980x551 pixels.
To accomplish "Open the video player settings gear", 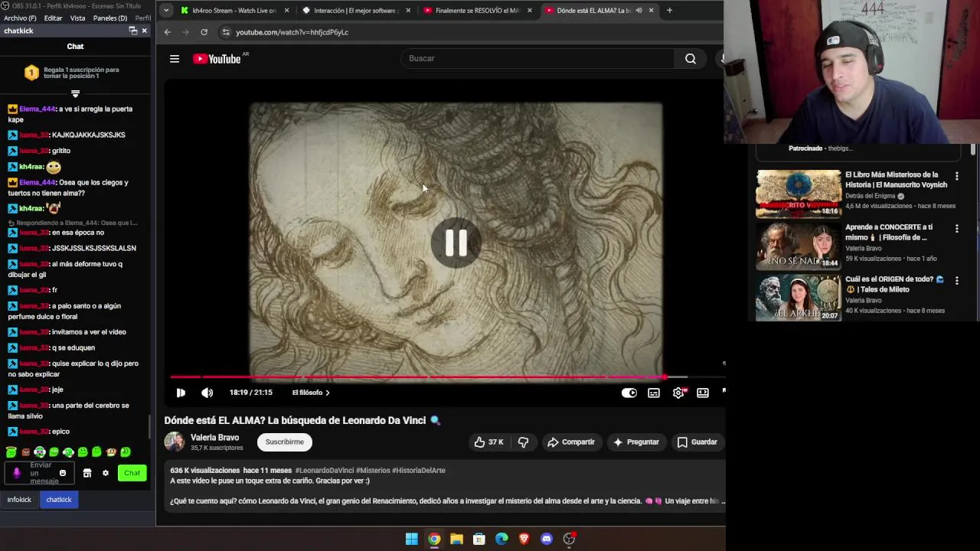I will [678, 393].
